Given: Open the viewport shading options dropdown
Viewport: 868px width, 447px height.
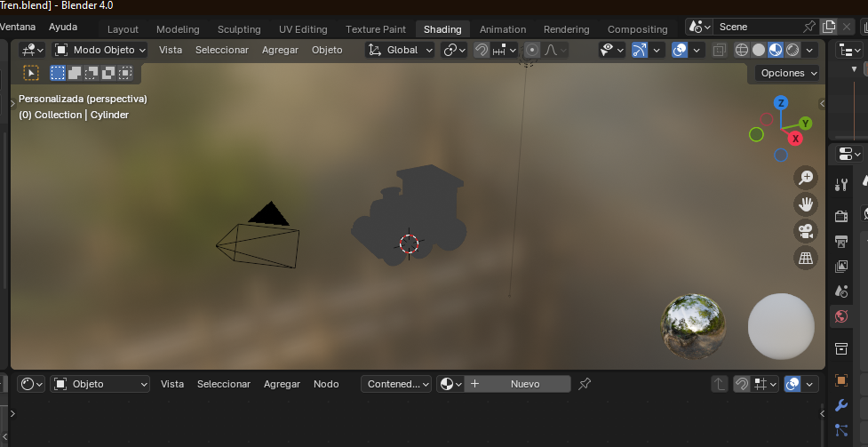Looking at the screenshot, I should tap(809, 50).
